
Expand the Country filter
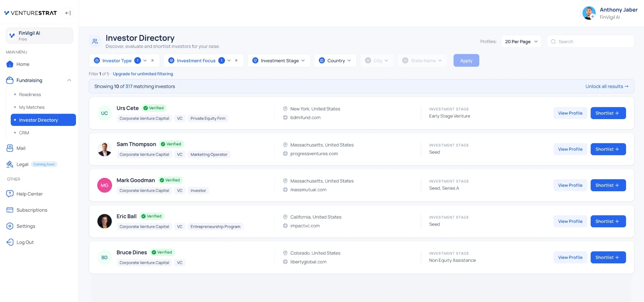335,61
